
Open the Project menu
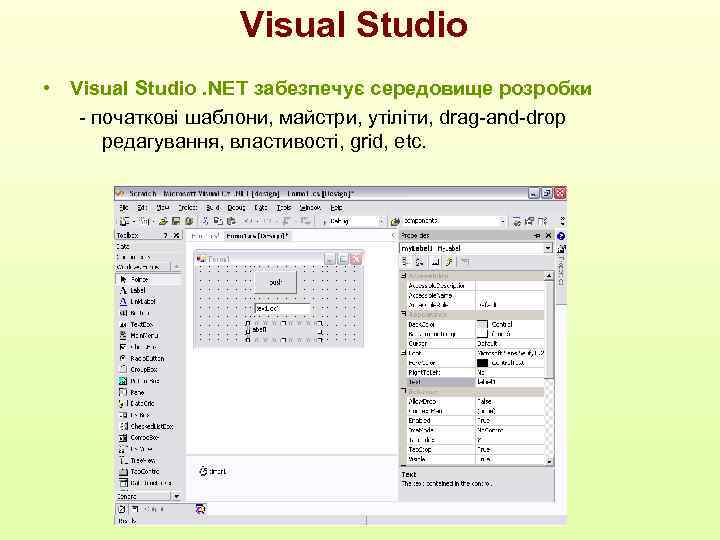(187, 208)
